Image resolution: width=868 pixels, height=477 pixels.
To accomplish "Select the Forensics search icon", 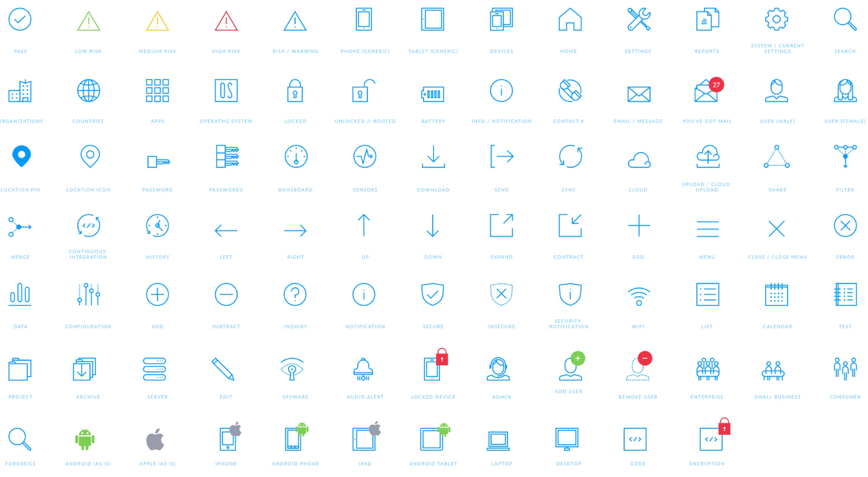I will tap(21, 441).
